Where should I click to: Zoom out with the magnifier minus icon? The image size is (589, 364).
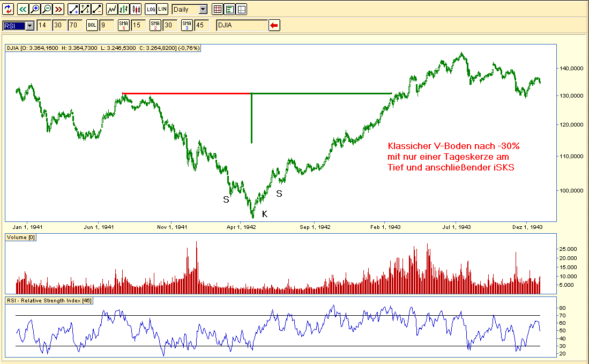point(47,9)
